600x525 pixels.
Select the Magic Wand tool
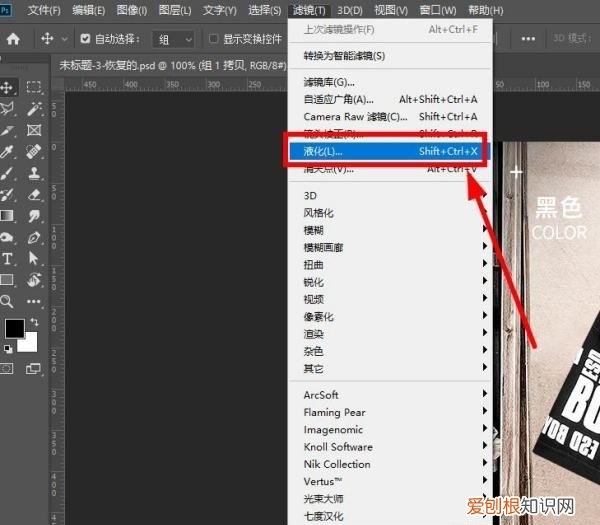click(x=34, y=109)
